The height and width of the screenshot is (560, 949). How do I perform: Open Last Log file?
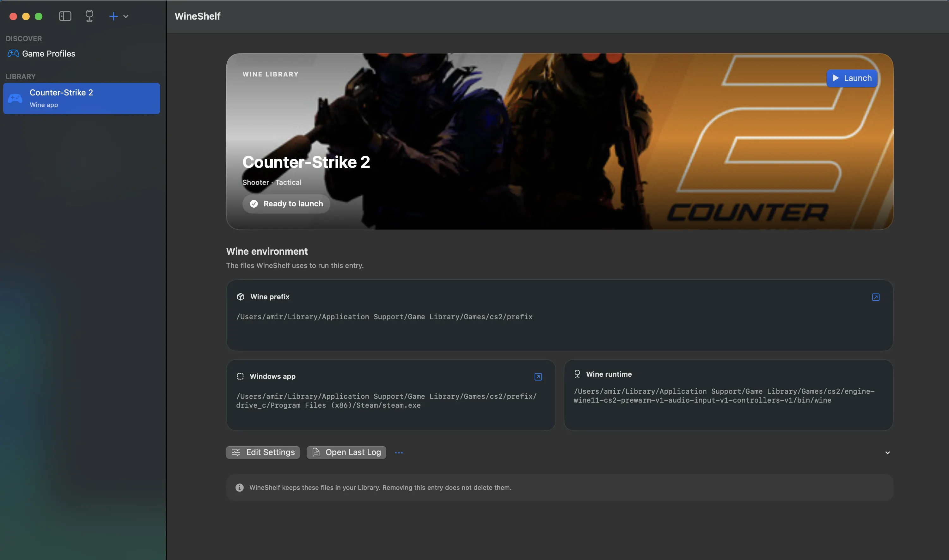[x=346, y=453]
